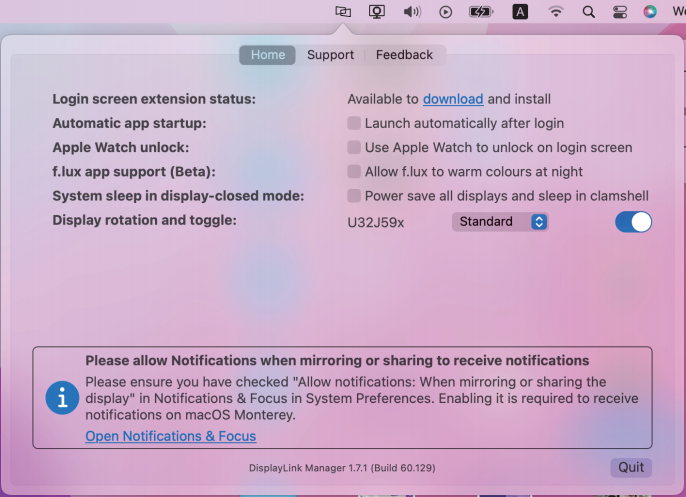This screenshot has height=497, width=686.
Task: Launch Siri from the menu bar
Action: pos(650,12)
